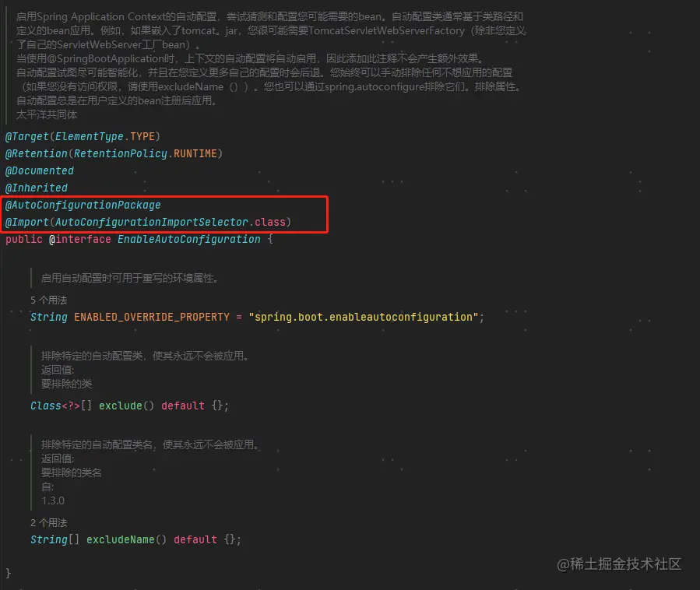Click the closing brace of the interface
The width and height of the screenshot is (700, 590).
pyautogui.click(x=8, y=574)
